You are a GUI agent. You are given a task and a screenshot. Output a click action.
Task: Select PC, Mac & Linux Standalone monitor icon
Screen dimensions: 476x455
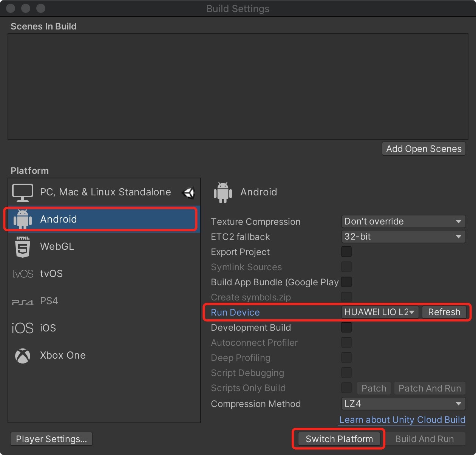[x=23, y=192]
